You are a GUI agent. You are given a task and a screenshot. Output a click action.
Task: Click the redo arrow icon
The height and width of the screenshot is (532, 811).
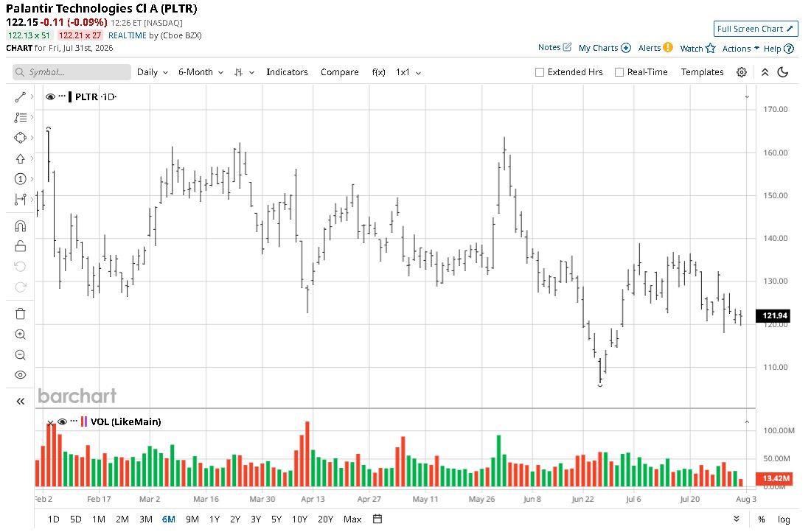click(20, 287)
